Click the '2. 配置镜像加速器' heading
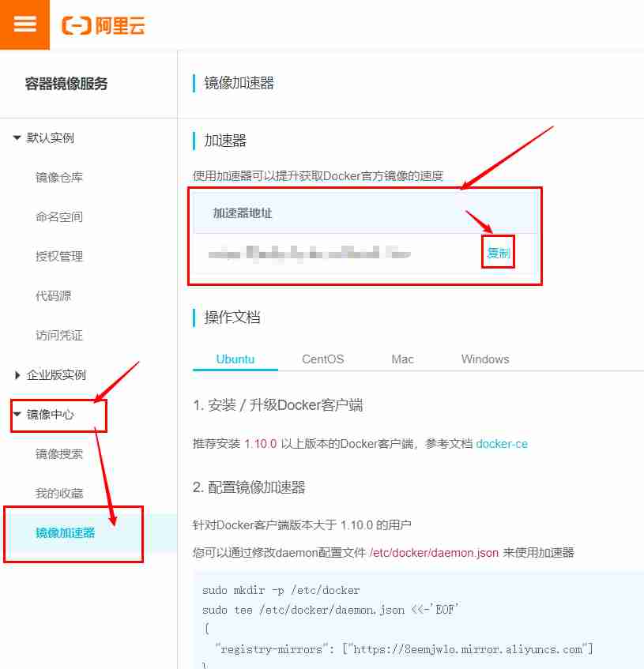Viewport: 644px width, 669px height. click(x=249, y=487)
